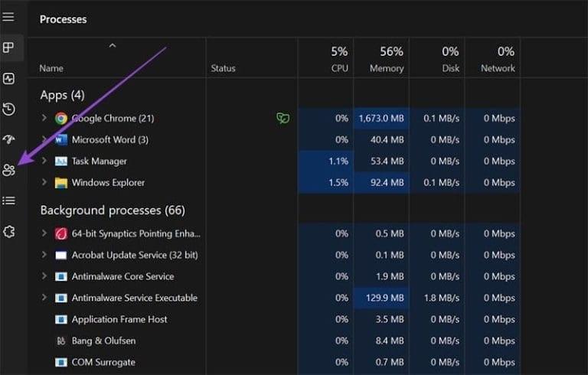The width and height of the screenshot is (588, 375).
Task: Expand the Windows Explorer process group
Action: pyautogui.click(x=44, y=183)
